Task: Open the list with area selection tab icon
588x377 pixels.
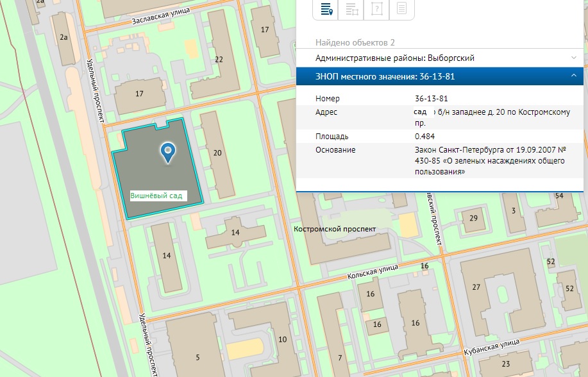Action: point(351,9)
